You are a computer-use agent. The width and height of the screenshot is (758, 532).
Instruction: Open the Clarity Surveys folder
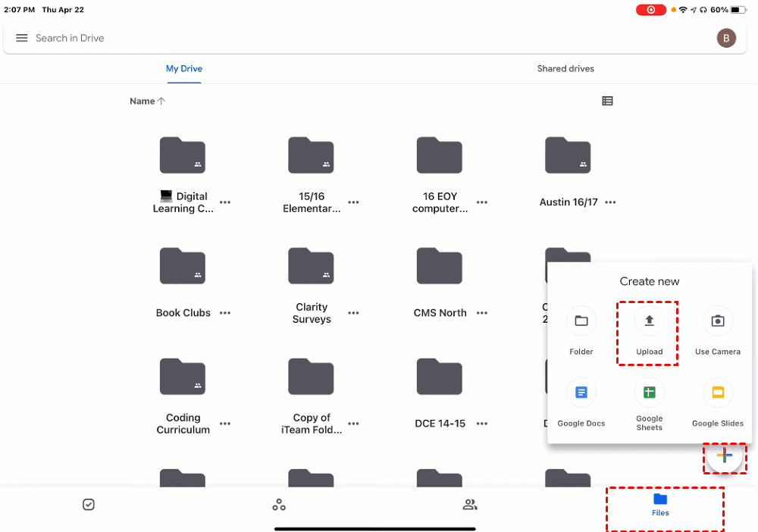311,266
